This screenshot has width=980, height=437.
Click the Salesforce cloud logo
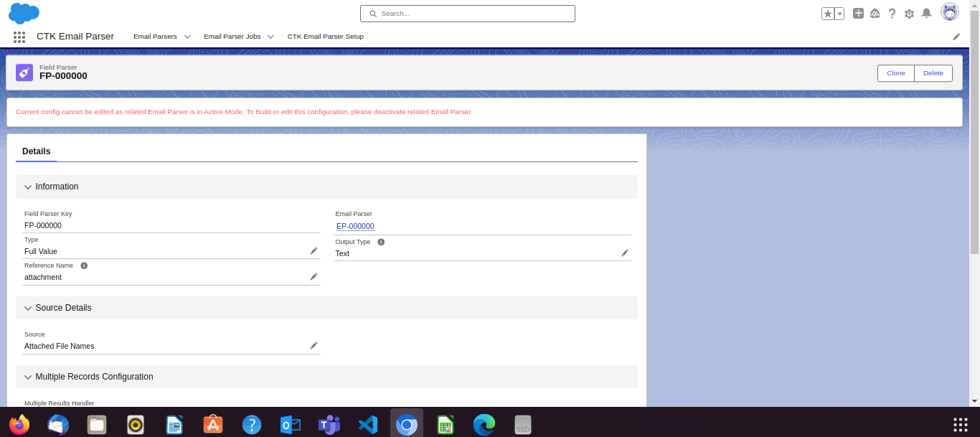[x=24, y=13]
